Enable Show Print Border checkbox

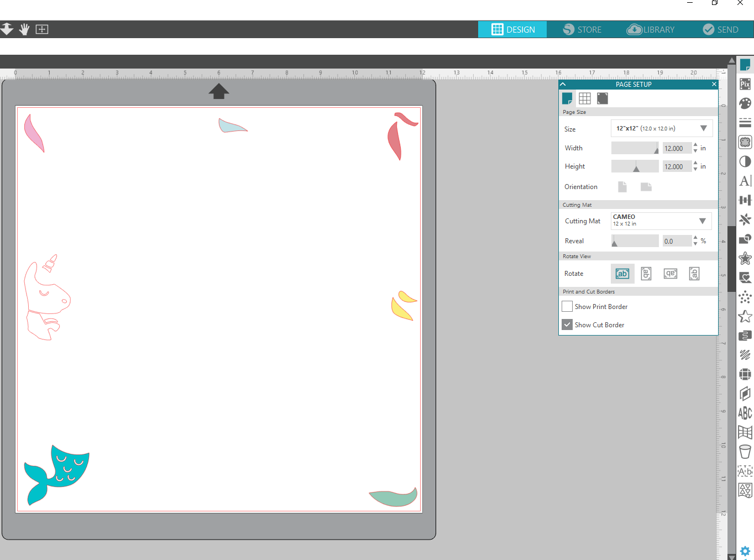point(567,306)
